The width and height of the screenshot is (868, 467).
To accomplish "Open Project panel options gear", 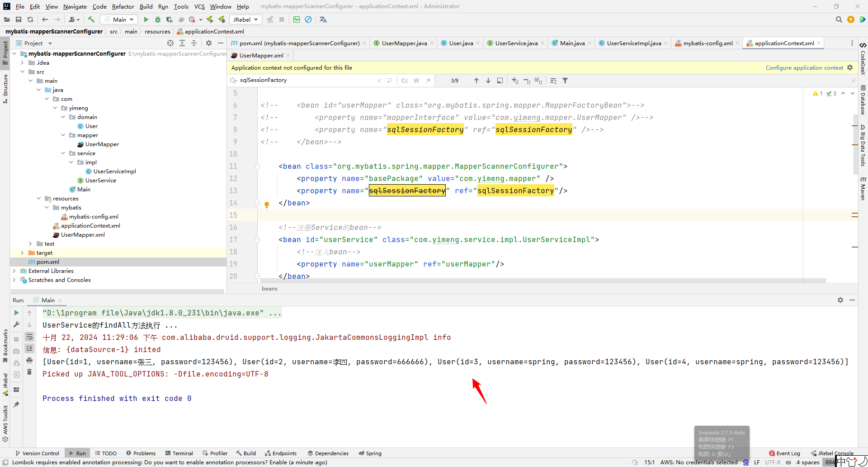I will [208, 43].
